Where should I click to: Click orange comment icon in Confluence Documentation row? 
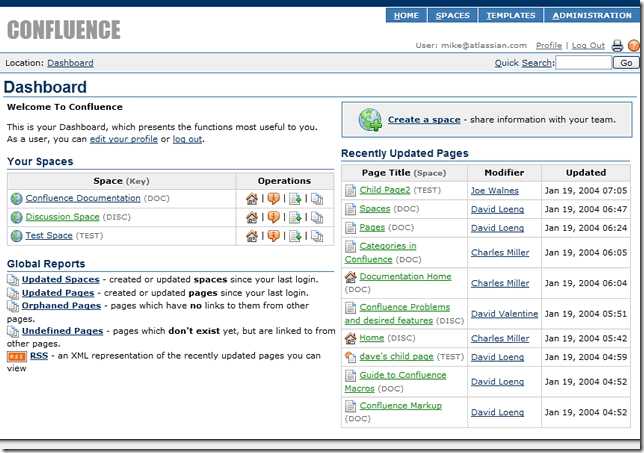pos(274,199)
